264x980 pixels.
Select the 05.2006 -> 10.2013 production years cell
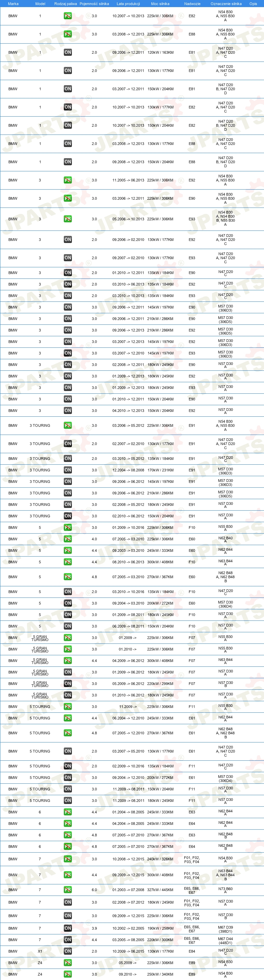128,219
